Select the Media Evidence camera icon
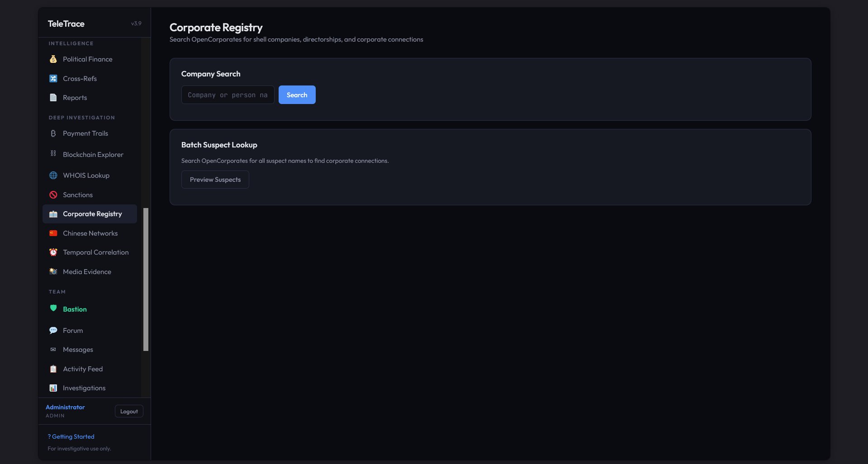This screenshot has height=464, width=868. pyautogui.click(x=53, y=271)
